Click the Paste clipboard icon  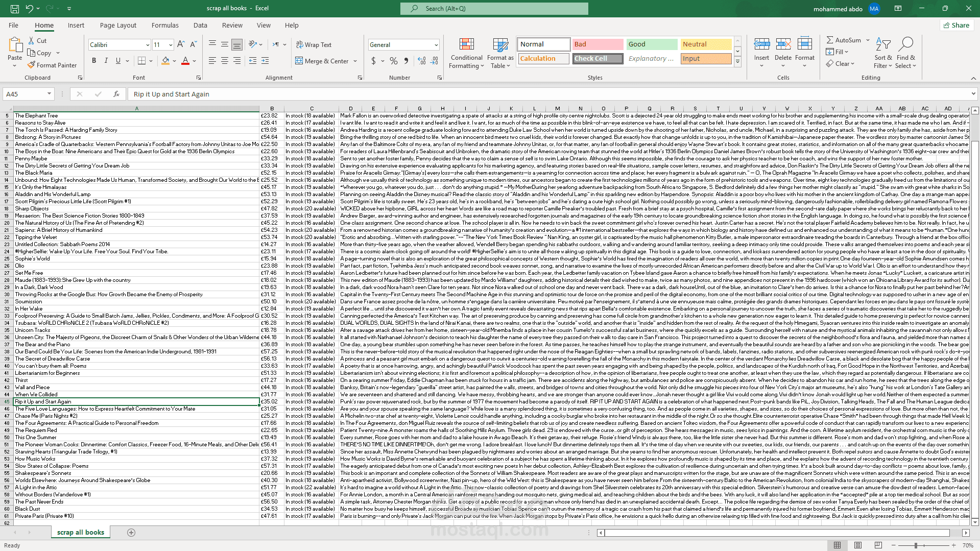pos(15,45)
